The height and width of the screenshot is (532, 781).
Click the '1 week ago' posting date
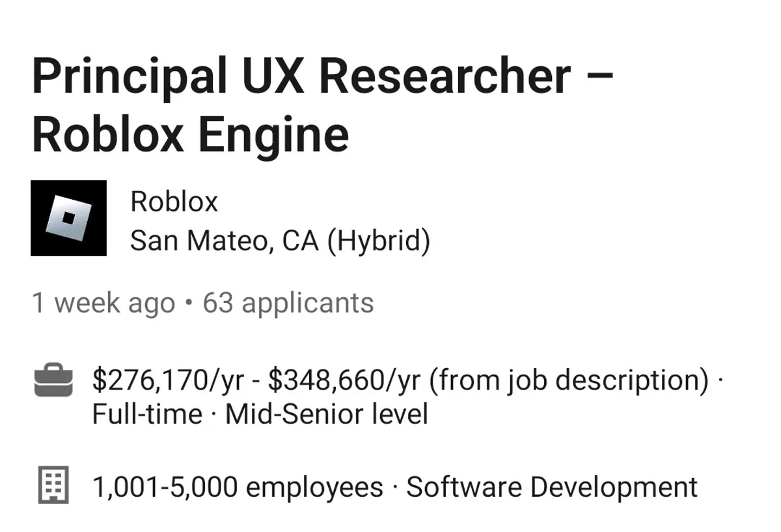(x=103, y=303)
